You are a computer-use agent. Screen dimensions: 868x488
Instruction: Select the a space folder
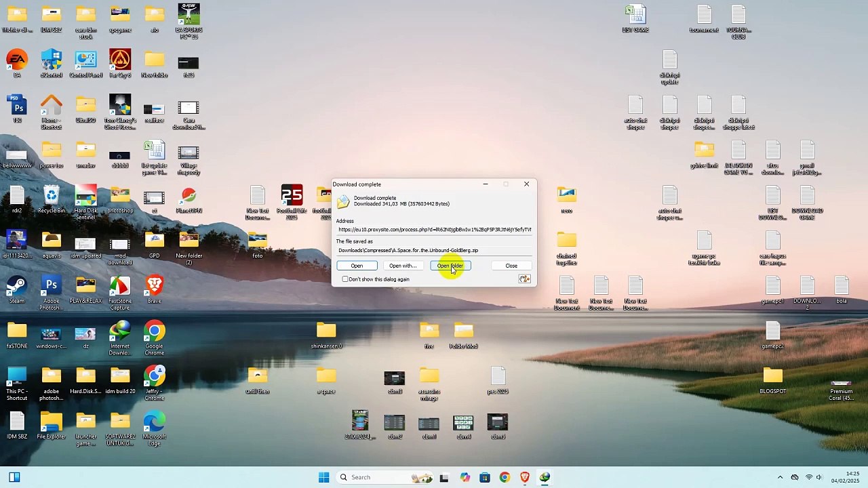tap(326, 380)
